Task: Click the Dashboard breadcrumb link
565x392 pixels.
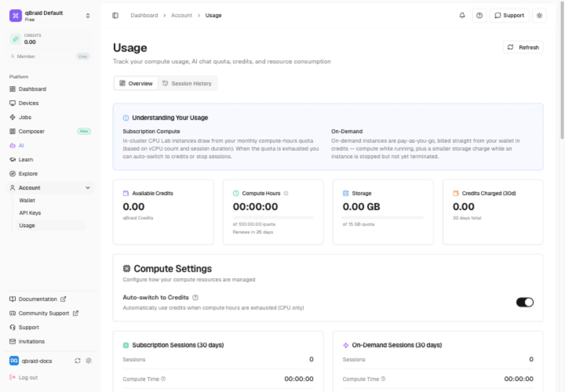Action: (x=144, y=15)
